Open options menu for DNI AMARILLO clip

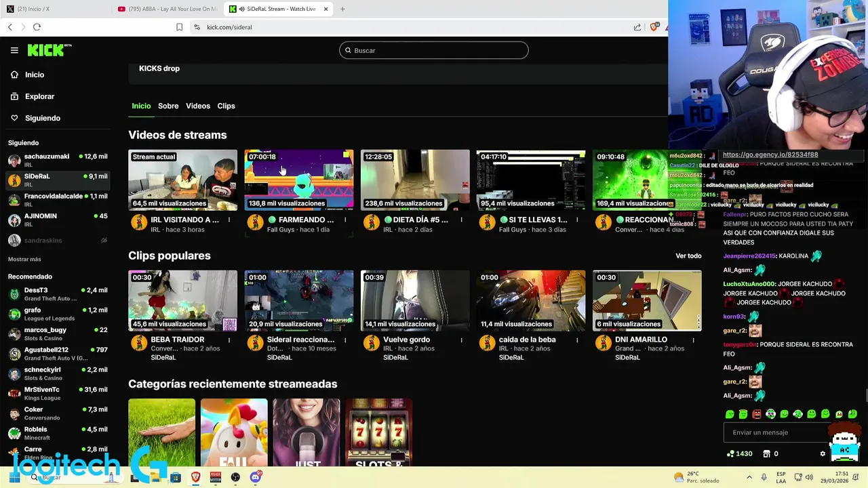coord(693,340)
